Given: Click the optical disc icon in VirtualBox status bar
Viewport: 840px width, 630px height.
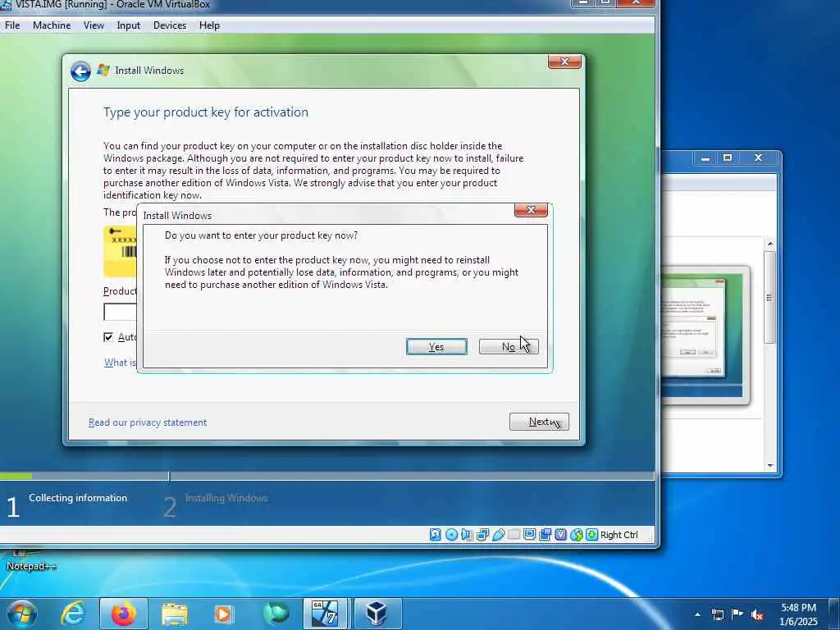Looking at the screenshot, I should point(451,535).
